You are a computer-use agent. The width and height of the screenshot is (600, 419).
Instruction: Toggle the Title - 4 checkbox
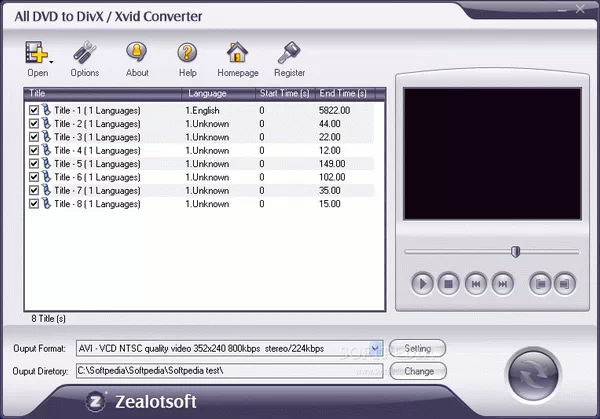click(34, 150)
